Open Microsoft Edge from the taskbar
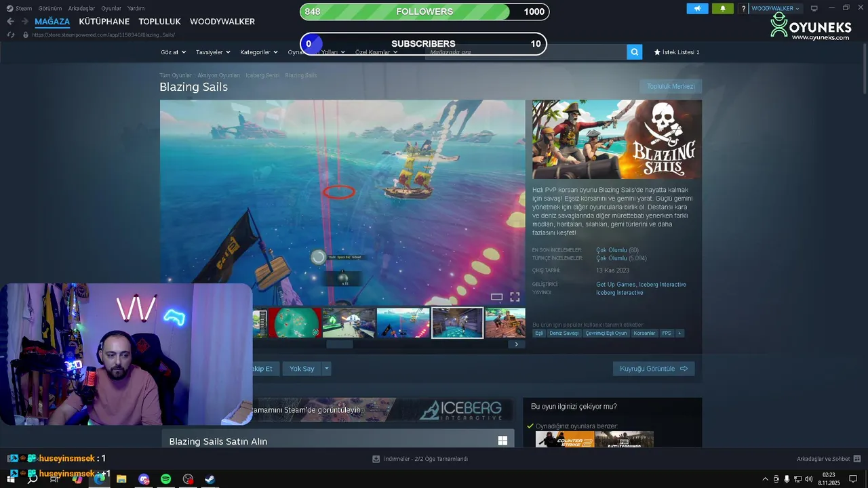This screenshot has width=868, height=488. pyautogui.click(x=100, y=479)
